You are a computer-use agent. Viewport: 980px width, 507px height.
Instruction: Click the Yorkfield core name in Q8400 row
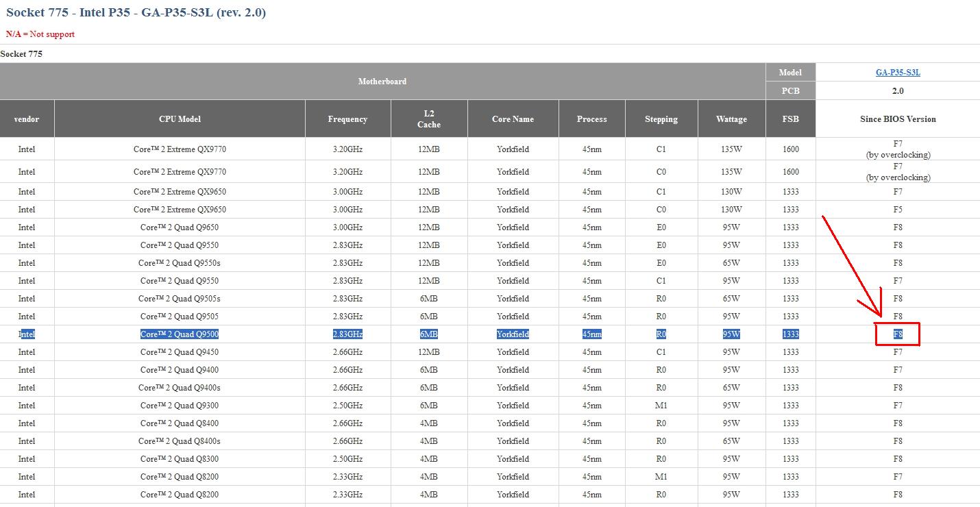point(513,423)
